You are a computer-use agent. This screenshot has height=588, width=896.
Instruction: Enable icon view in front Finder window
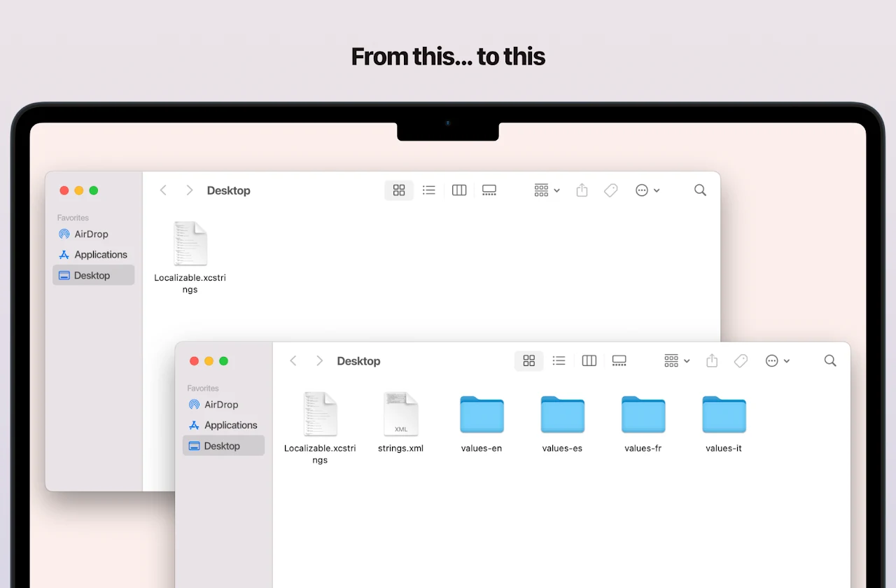coord(529,361)
